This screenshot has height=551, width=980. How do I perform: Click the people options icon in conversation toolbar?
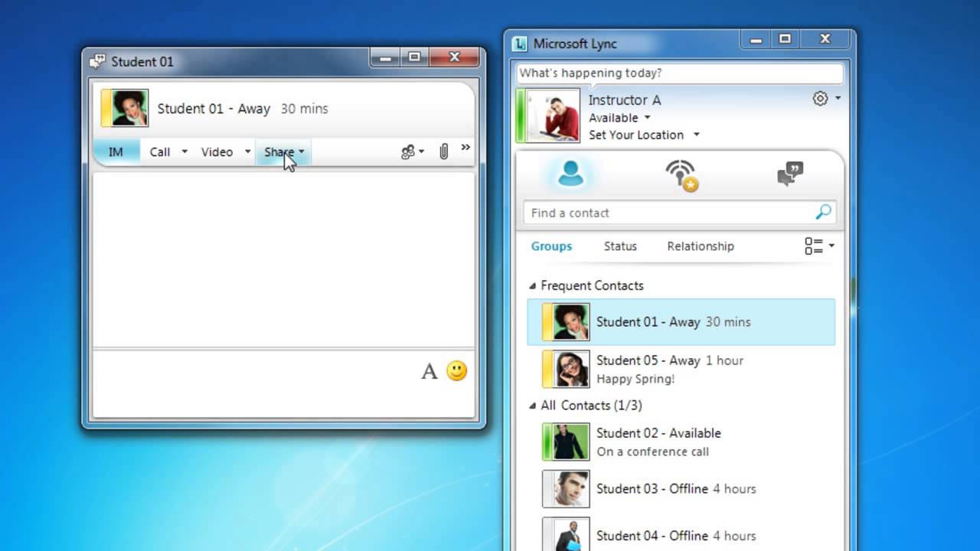(408, 152)
